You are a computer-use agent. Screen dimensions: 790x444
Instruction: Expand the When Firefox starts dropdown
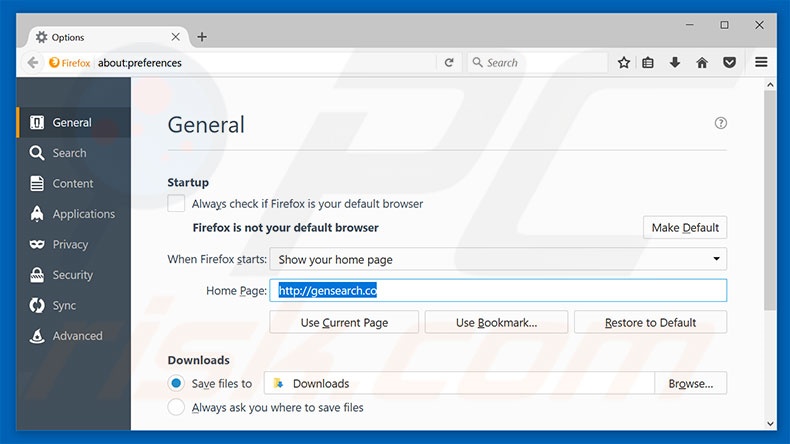point(498,259)
